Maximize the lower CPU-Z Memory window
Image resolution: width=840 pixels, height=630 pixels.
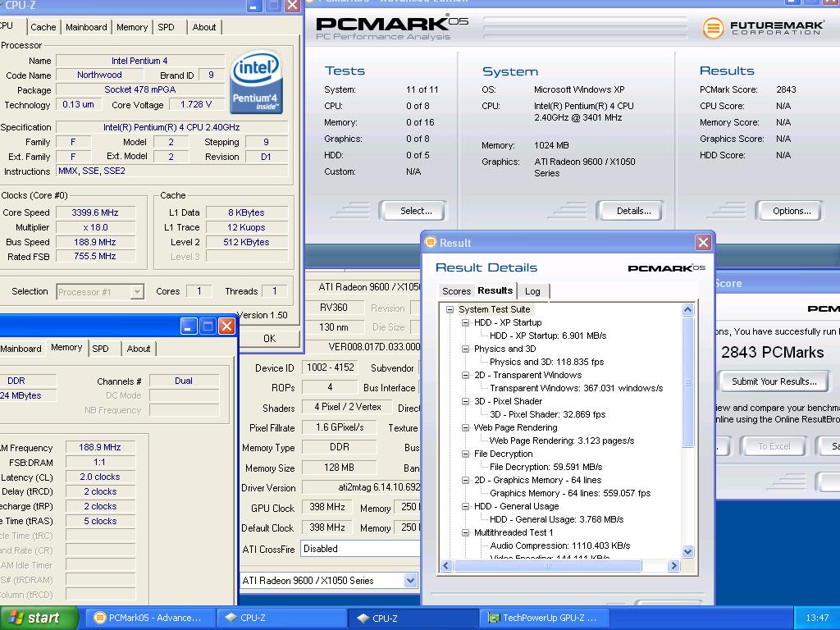point(208,326)
